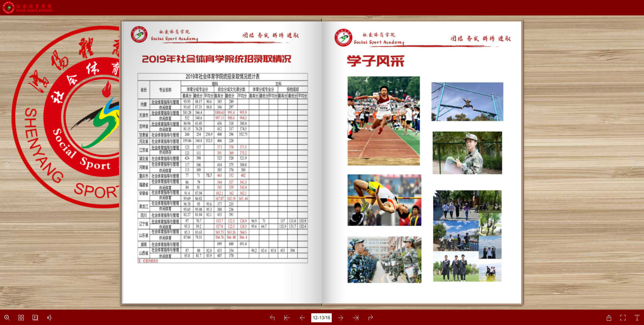Jump to the last page
Image resolution: width=644 pixels, height=325 pixels.
coord(356,318)
